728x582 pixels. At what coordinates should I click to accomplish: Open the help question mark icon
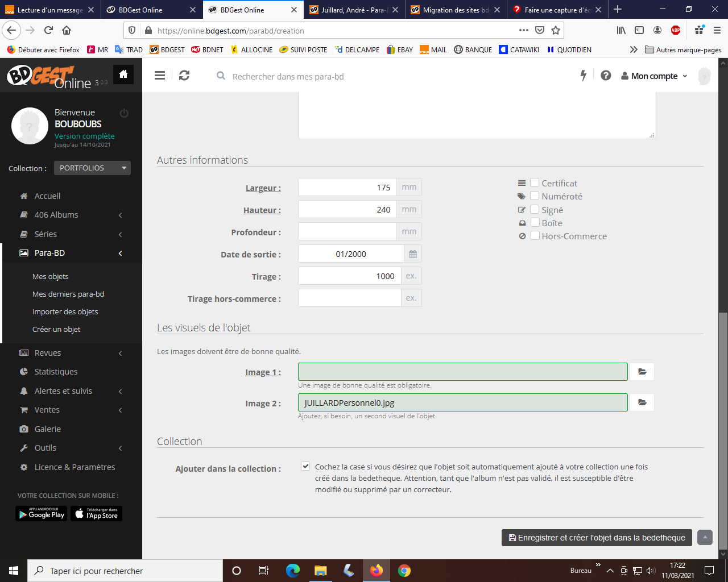tap(606, 76)
